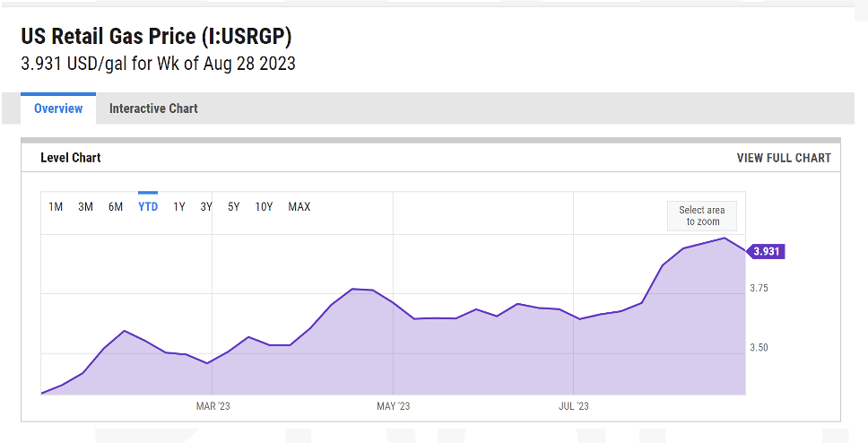
Task: Select the 10Y time range
Action: click(264, 206)
